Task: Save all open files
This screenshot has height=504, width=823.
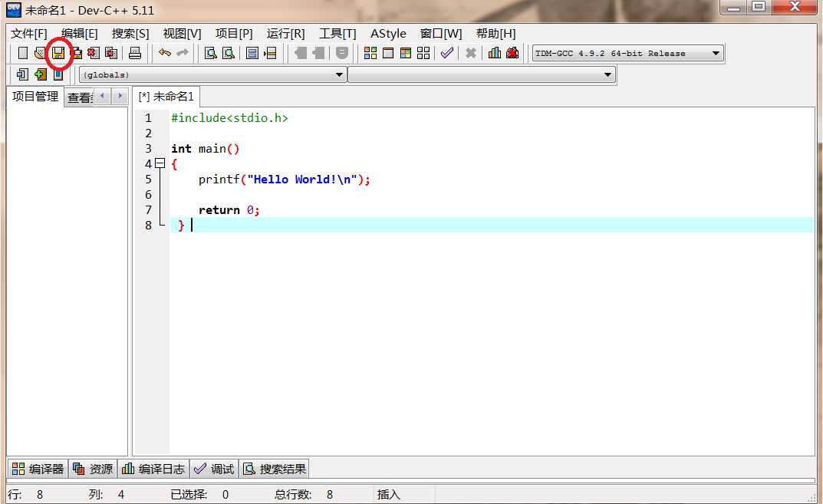Action: click(x=76, y=53)
